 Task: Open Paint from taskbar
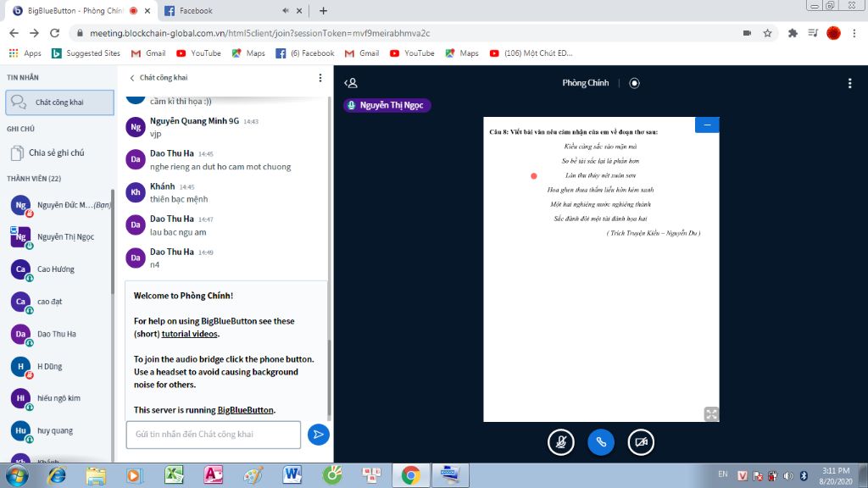tap(253, 475)
